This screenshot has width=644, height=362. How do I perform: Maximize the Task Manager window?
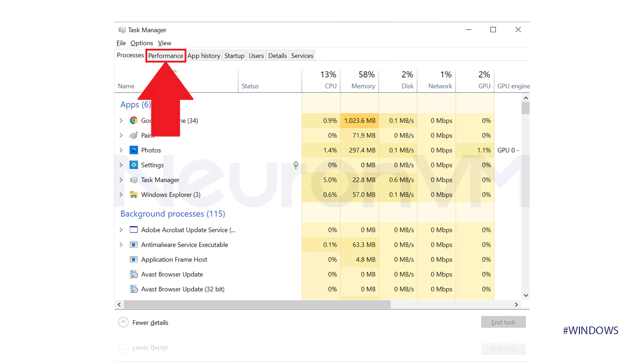(493, 30)
